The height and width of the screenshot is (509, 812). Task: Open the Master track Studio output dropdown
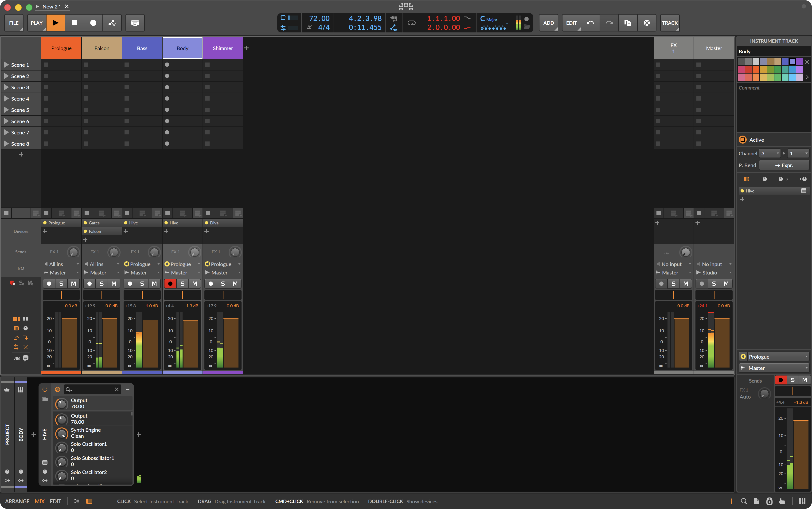click(714, 273)
